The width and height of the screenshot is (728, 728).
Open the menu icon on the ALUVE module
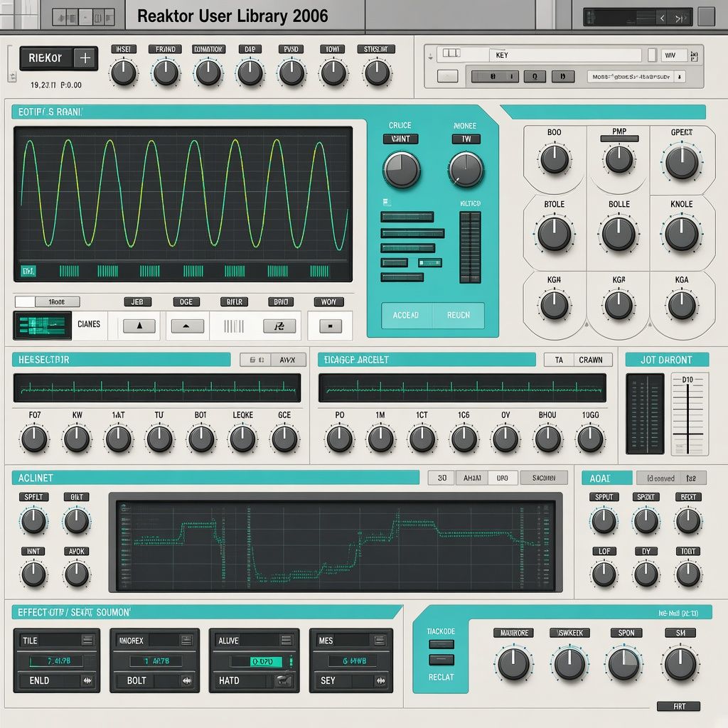pos(287,641)
